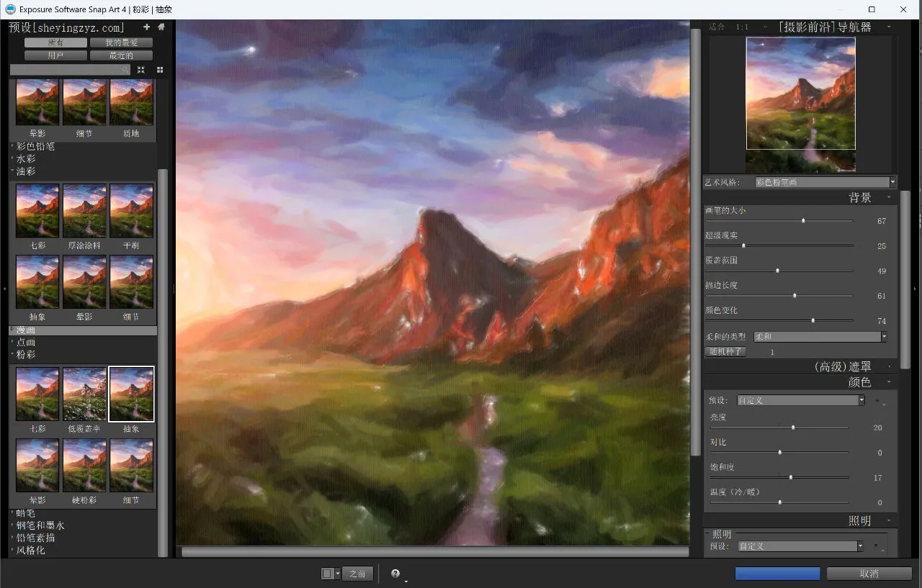Open dropdown arrow next to preview split icon

tap(337, 574)
